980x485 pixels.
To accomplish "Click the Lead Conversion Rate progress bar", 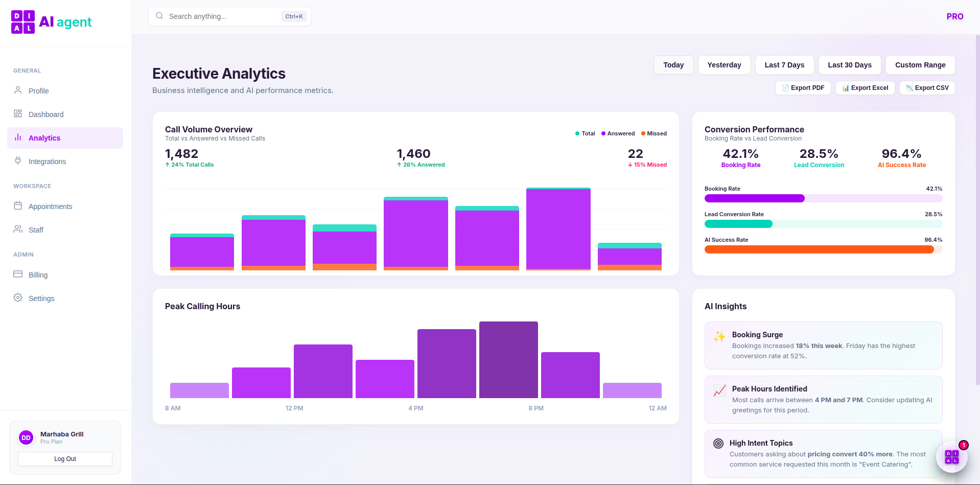I will point(824,224).
